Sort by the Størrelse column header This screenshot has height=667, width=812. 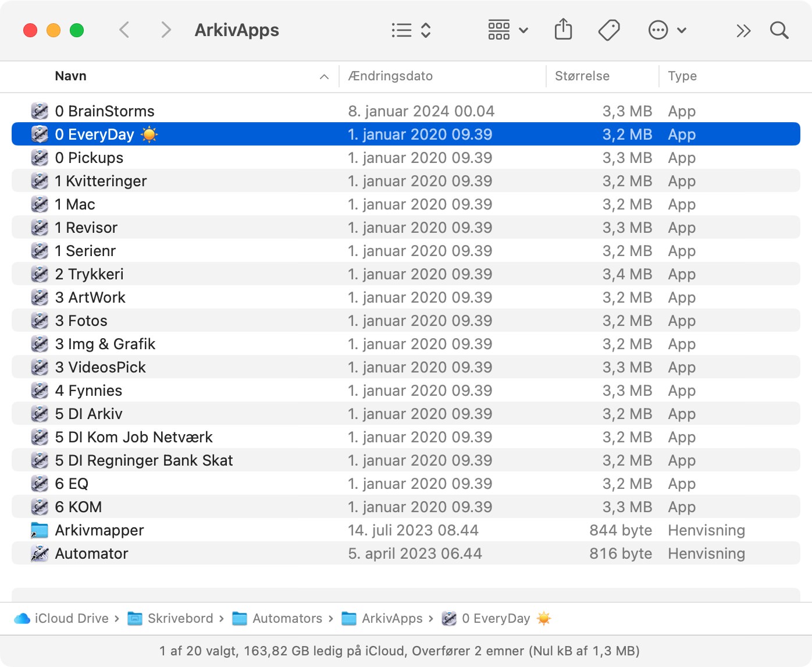pyautogui.click(x=582, y=76)
